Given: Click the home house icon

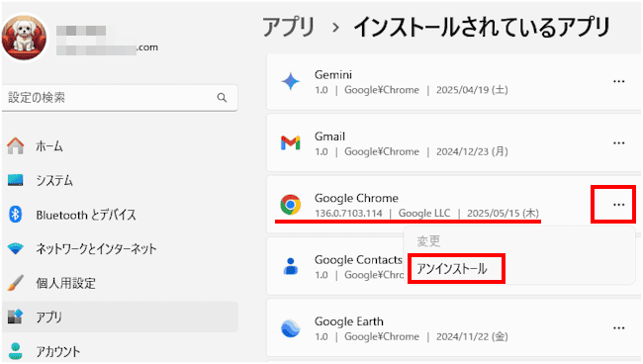Looking at the screenshot, I should click(x=16, y=146).
